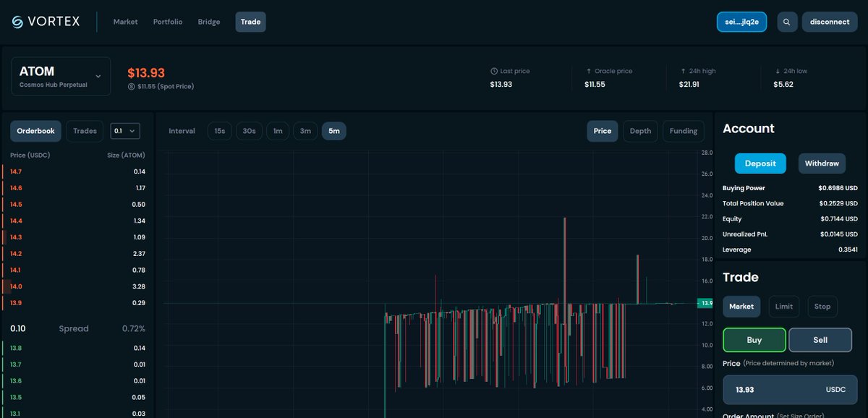Screen dimensions: 868x418
Task: Switch to the Orderbook tab
Action: [x=35, y=131]
